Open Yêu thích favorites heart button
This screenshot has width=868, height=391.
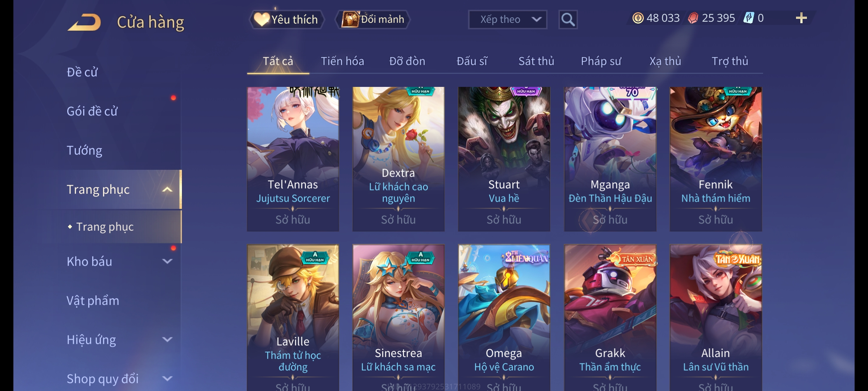click(286, 20)
